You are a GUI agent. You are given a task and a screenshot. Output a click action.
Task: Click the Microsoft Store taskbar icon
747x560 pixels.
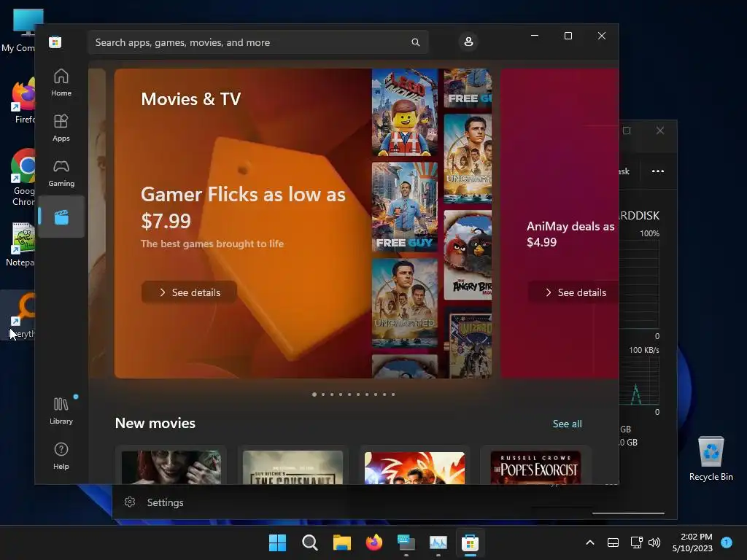click(471, 542)
